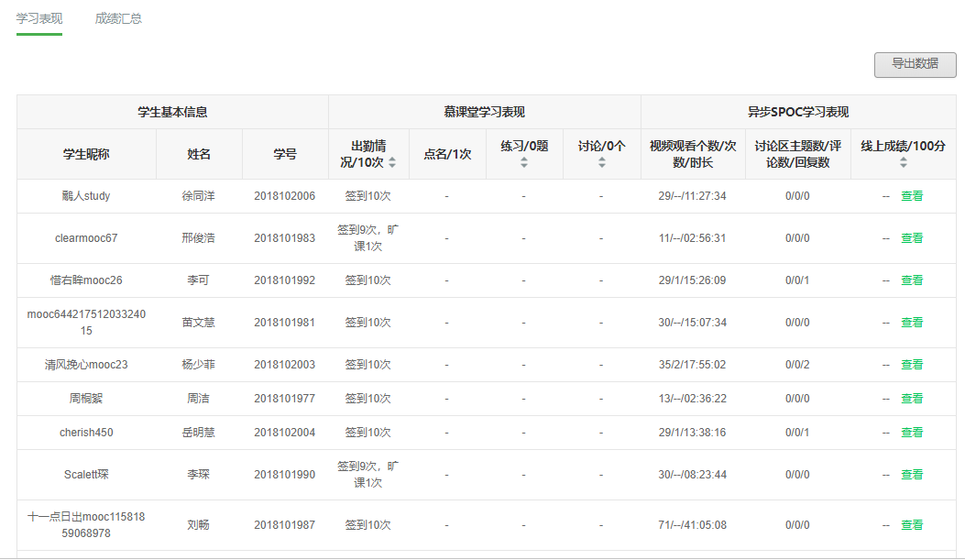The height and width of the screenshot is (560, 965).
Task: Select video time cell 71/--/41:05:08
Action: point(692,525)
